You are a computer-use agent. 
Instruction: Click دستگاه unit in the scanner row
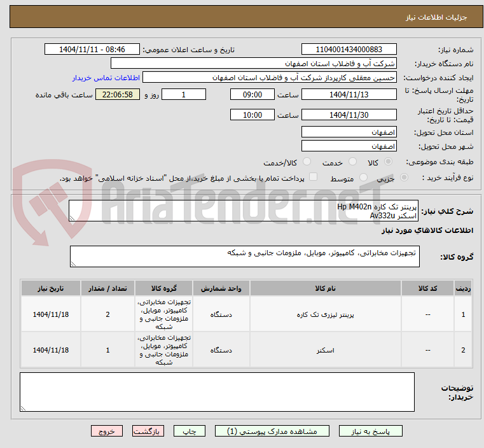[221, 350]
